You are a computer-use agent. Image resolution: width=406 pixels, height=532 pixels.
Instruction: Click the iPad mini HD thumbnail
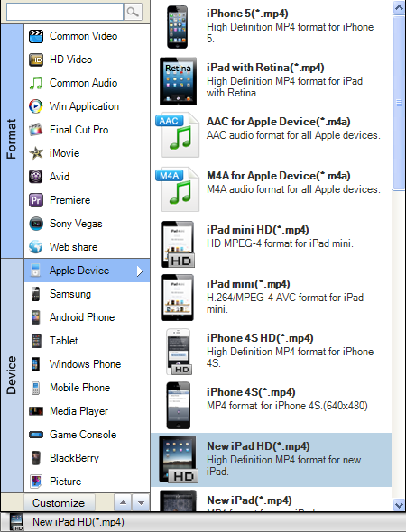point(178,244)
